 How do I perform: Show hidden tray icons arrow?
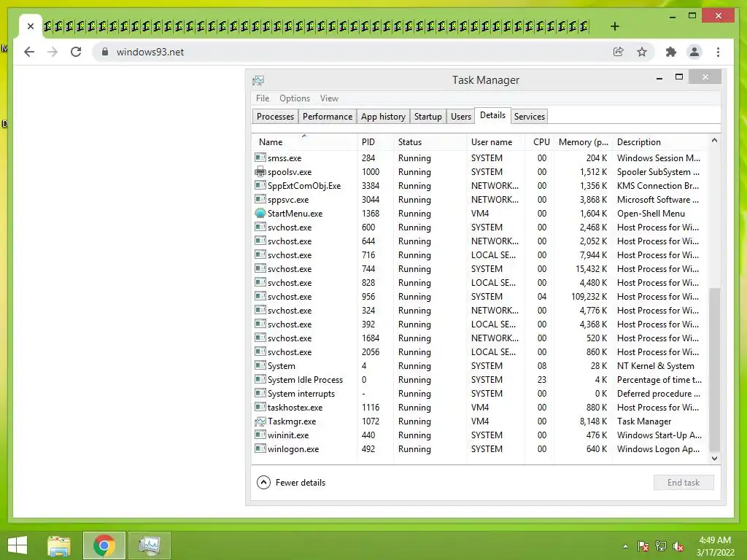[x=625, y=547]
